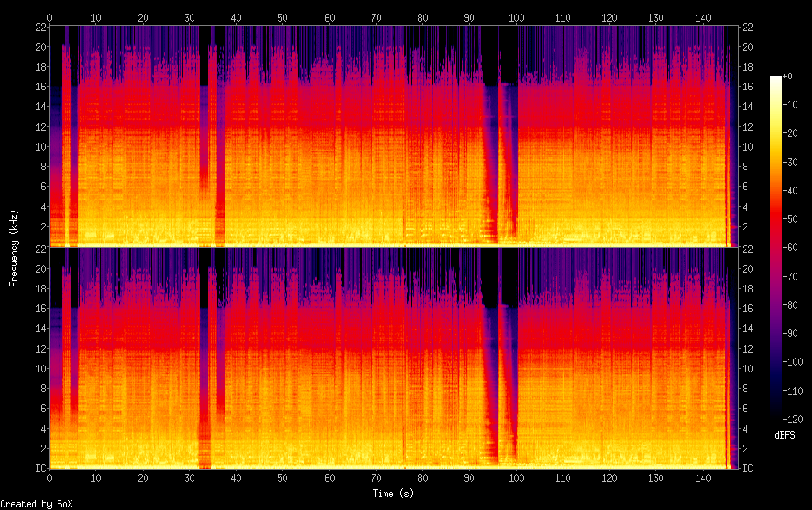Click the white top end of color bar
The height and width of the screenshot is (510, 812).
pyautogui.click(x=776, y=80)
